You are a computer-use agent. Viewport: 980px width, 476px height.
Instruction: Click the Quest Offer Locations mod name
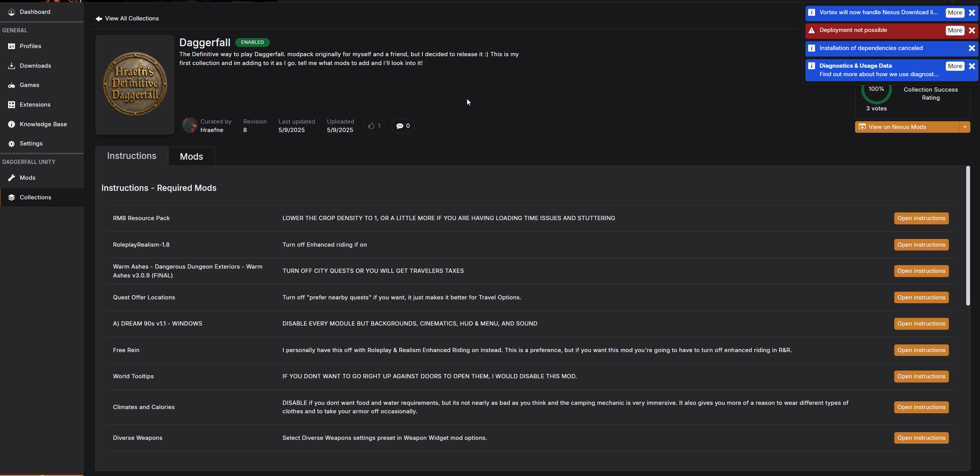coord(144,297)
